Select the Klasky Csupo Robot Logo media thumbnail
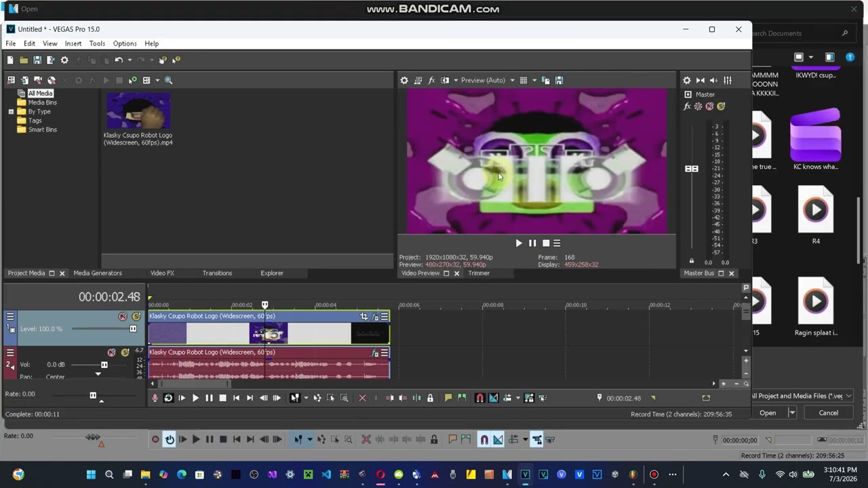The width and height of the screenshot is (868, 488). click(x=138, y=110)
